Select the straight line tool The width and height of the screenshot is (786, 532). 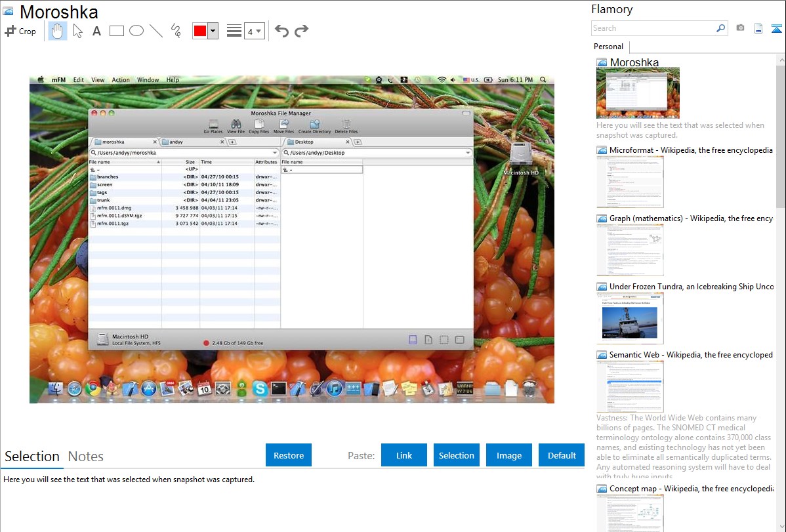coord(155,31)
